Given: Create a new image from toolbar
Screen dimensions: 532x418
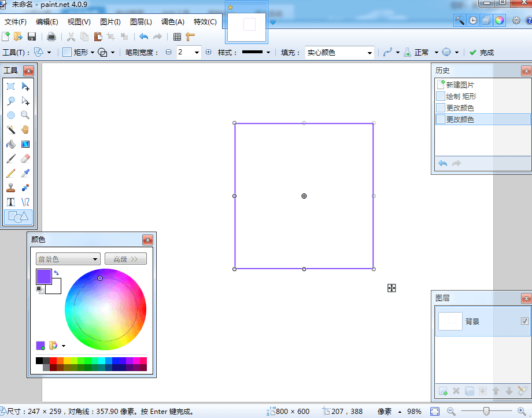Looking at the screenshot, I should (x=6, y=36).
